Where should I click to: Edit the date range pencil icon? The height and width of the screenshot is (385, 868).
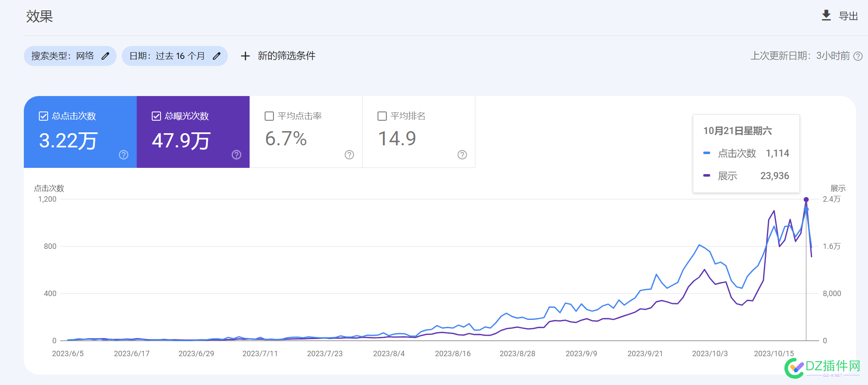point(217,56)
